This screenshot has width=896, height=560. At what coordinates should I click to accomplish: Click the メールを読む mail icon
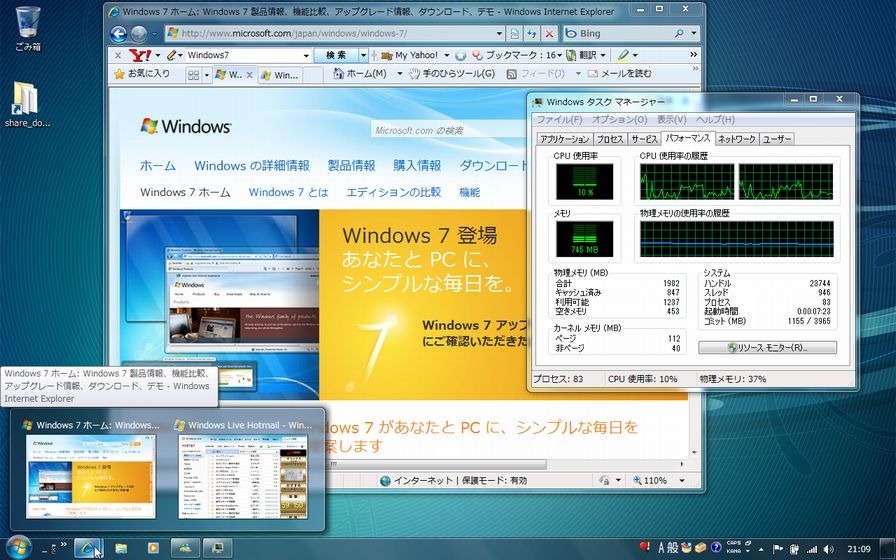[592, 74]
